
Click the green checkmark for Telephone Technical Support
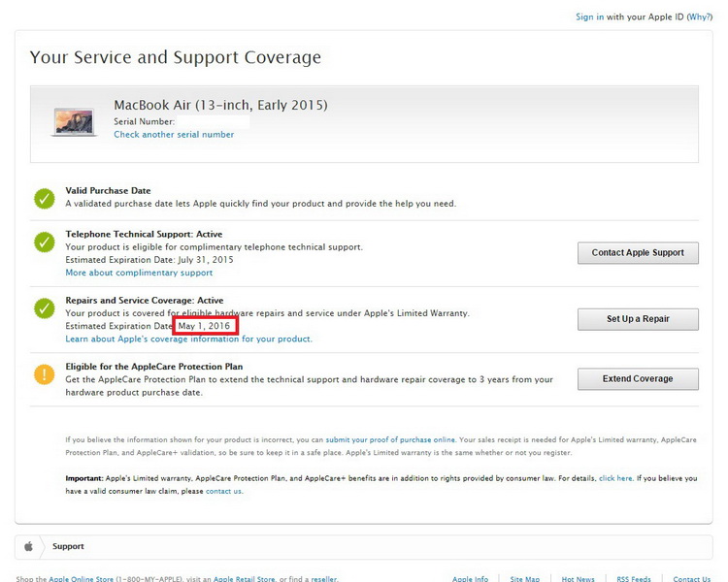click(x=44, y=242)
